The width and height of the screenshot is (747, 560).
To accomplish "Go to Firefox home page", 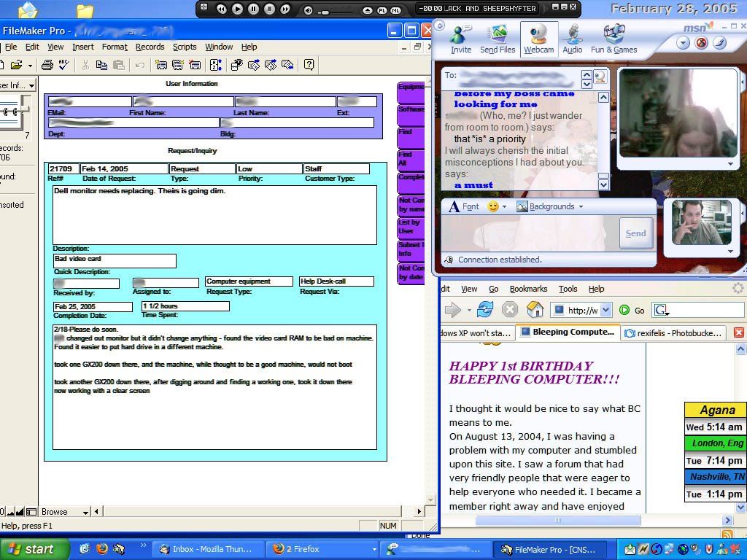I will coord(535,310).
